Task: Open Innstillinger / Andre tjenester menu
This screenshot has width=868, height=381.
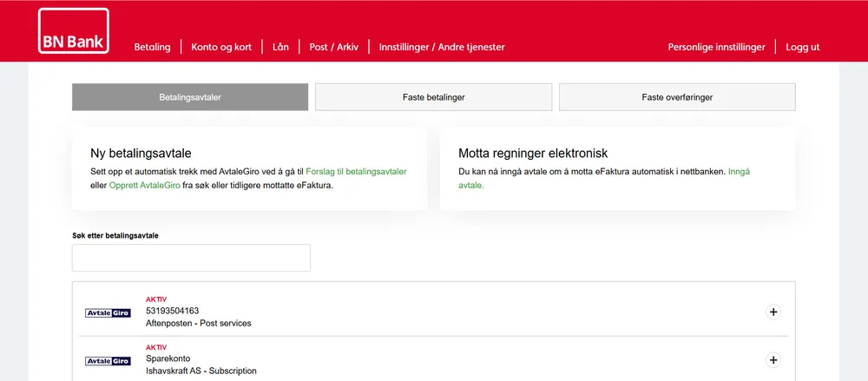Action: pyautogui.click(x=442, y=47)
